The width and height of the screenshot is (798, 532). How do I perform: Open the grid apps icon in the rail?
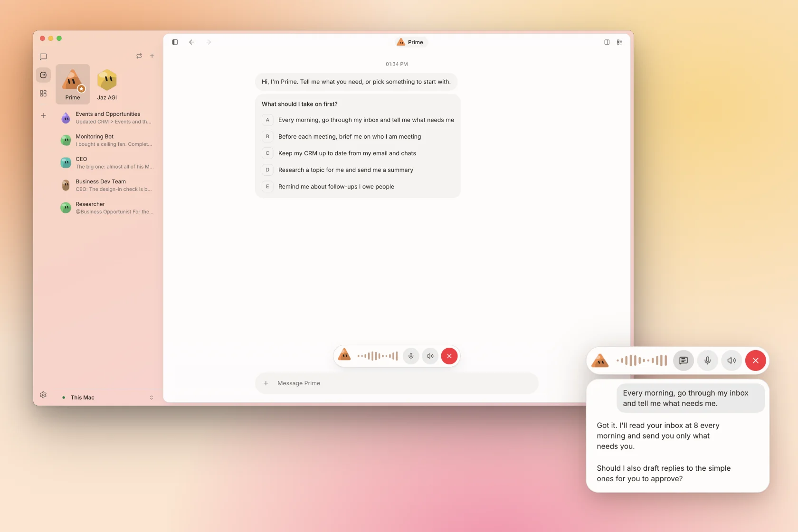[43, 94]
